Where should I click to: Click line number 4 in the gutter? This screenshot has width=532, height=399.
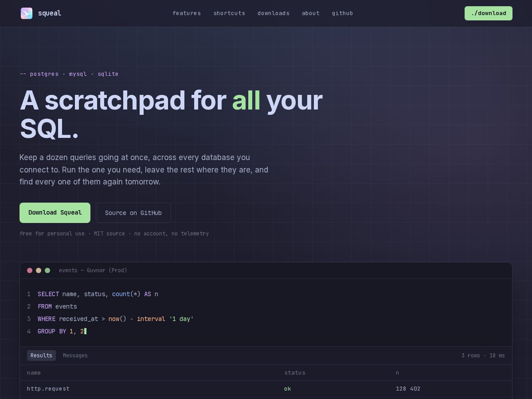29,331
